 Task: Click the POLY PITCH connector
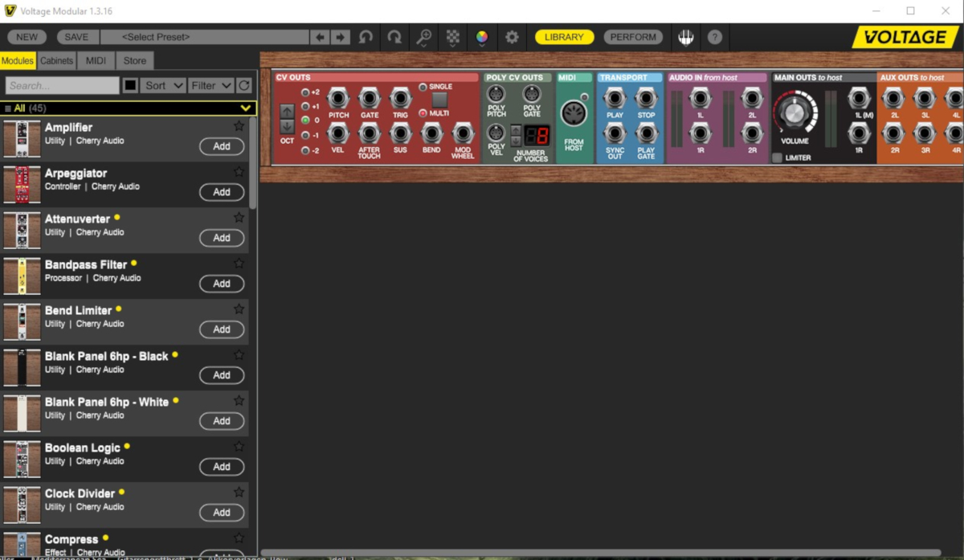click(496, 94)
